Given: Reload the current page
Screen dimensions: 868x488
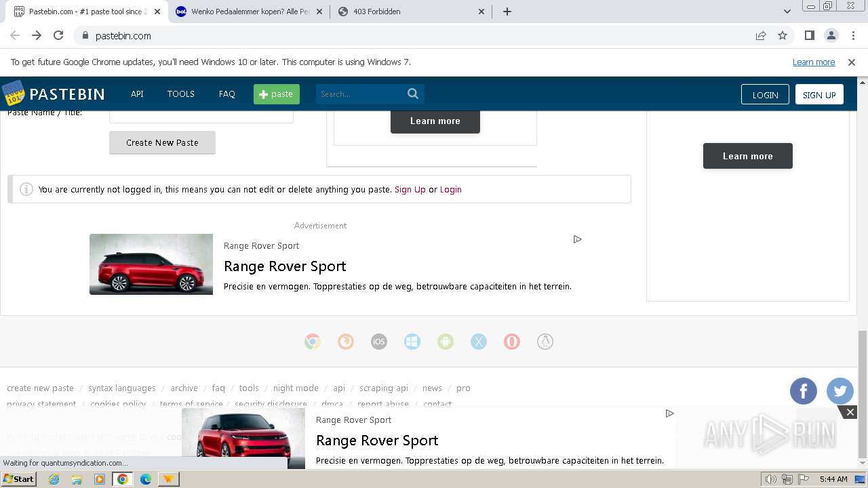Looking at the screenshot, I should pos(58,35).
